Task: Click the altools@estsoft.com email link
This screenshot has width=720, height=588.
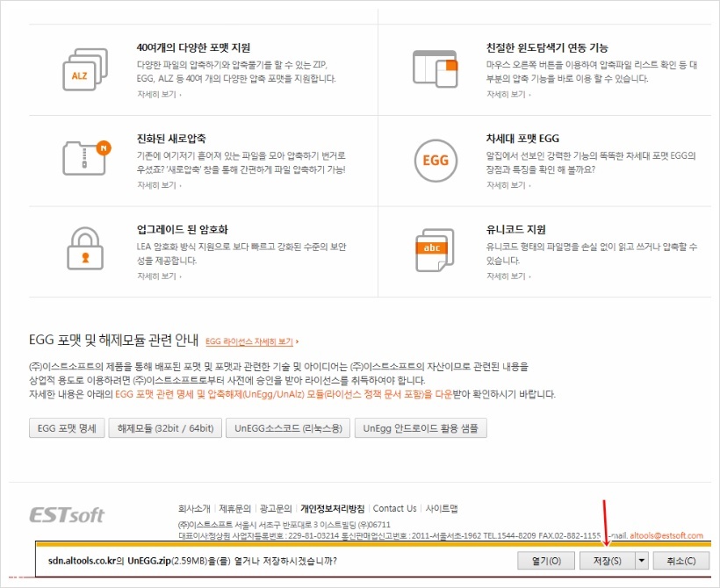Action: coord(666,535)
